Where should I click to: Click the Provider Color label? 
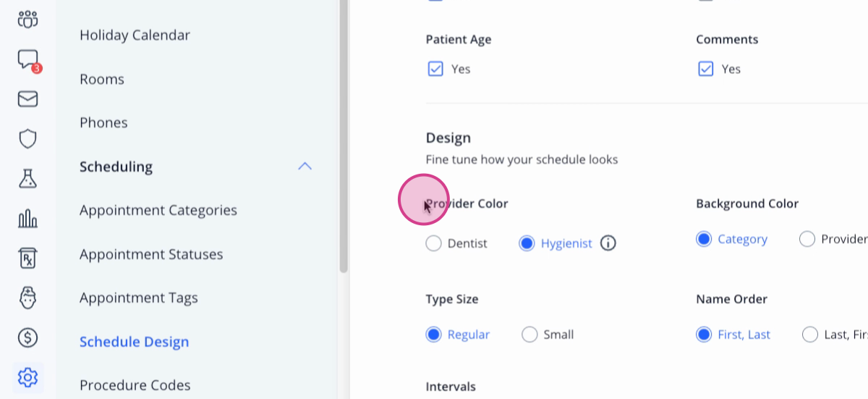467,203
